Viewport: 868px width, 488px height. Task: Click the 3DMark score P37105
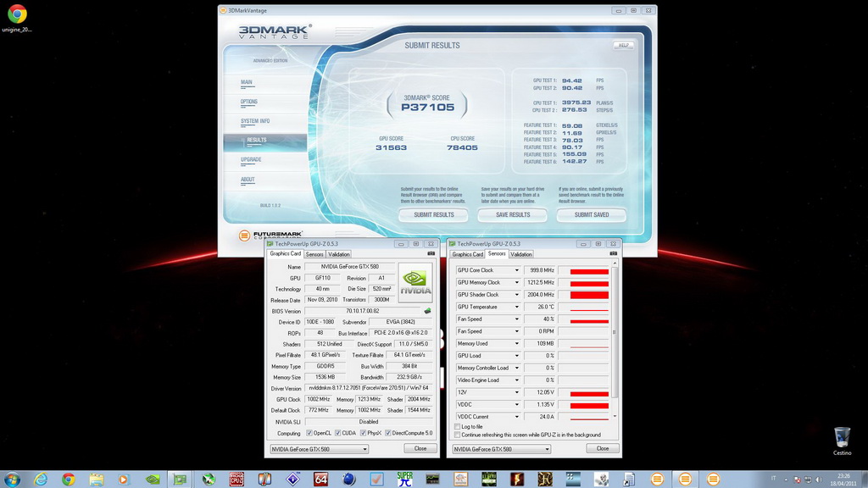427,108
